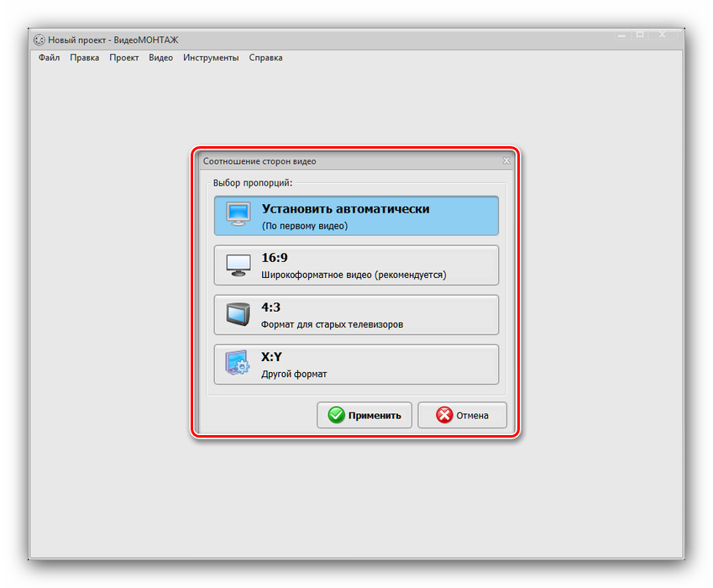Pick the Формат для старых телевизоров text
This screenshot has width=713, height=588.
pos(332,324)
